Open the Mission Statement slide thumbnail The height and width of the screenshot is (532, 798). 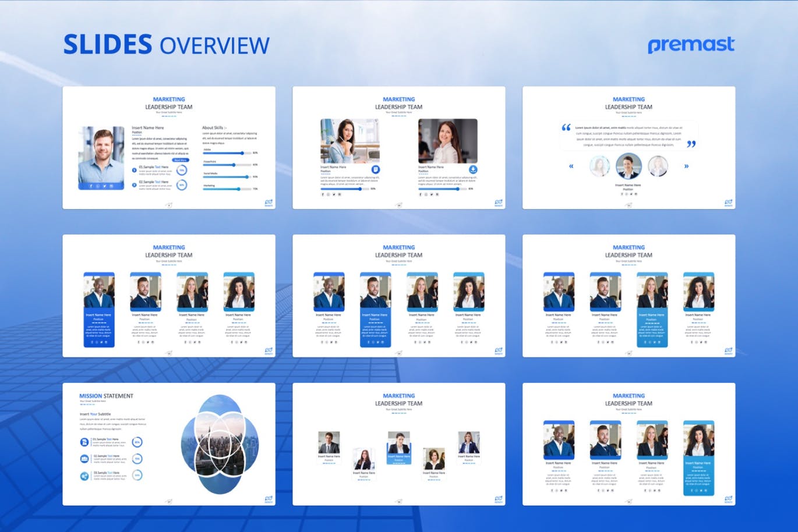pyautogui.click(x=169, y=444)
